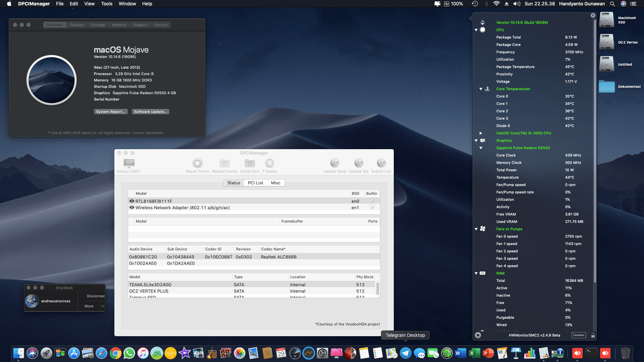
Task: Click the System Report button
Action: [x=111, y=111]
